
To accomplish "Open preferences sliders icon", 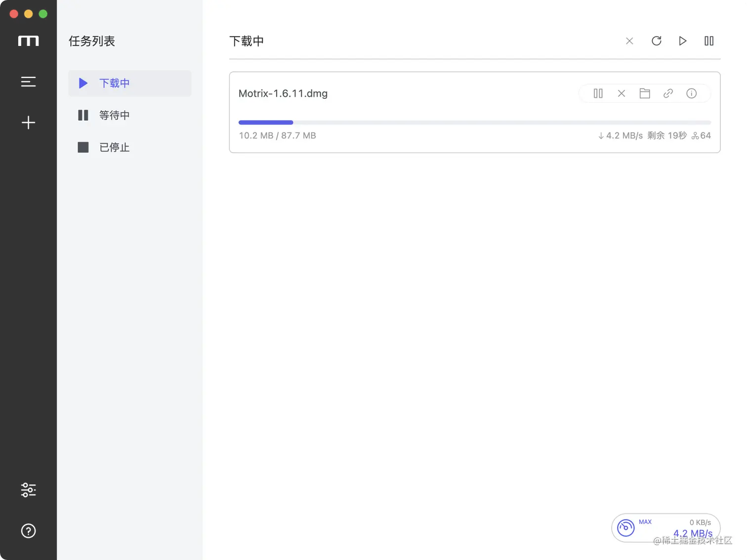I will coord(28,489).
